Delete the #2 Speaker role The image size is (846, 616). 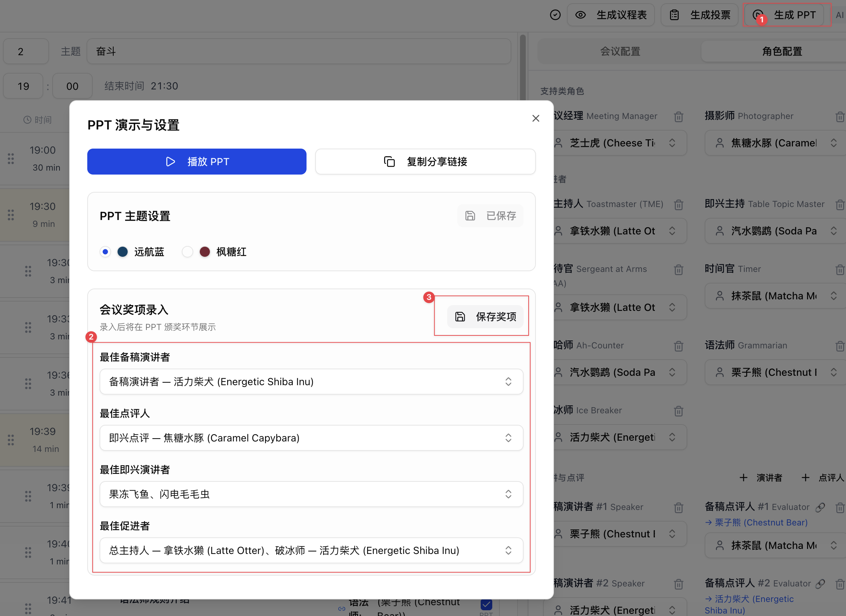679,584
